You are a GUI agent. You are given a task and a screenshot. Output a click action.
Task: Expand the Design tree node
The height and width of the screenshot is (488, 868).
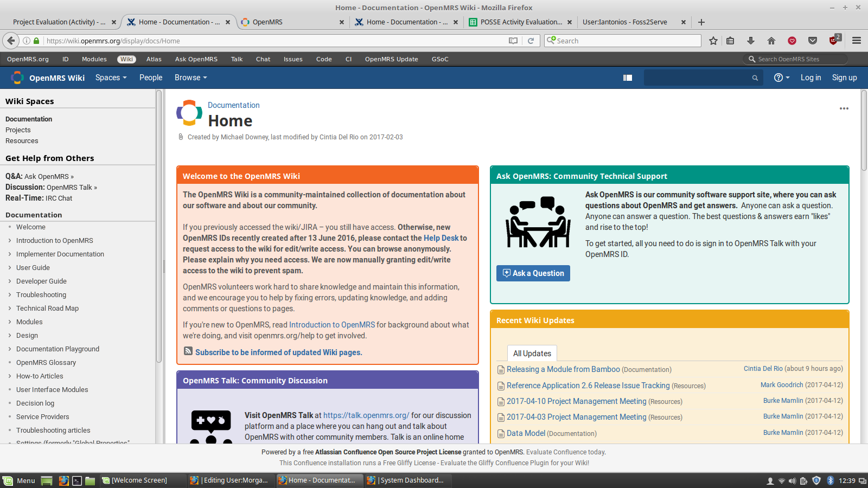click(10, 335)
